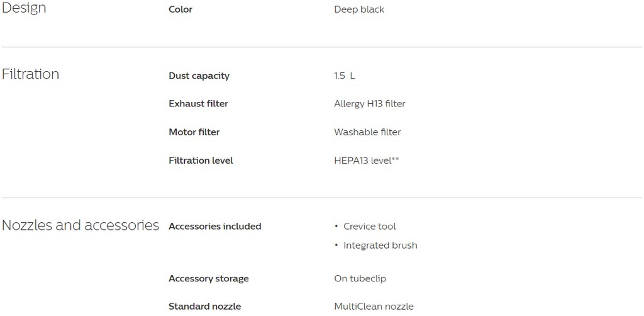Click the Deep black color value
Viewport: 644px width, 316px height.
pos(359,9)
